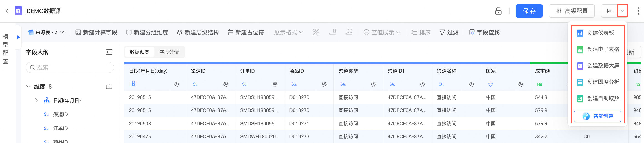
Task: Open the 展示格式 dropdown
Action: point(289,33)
